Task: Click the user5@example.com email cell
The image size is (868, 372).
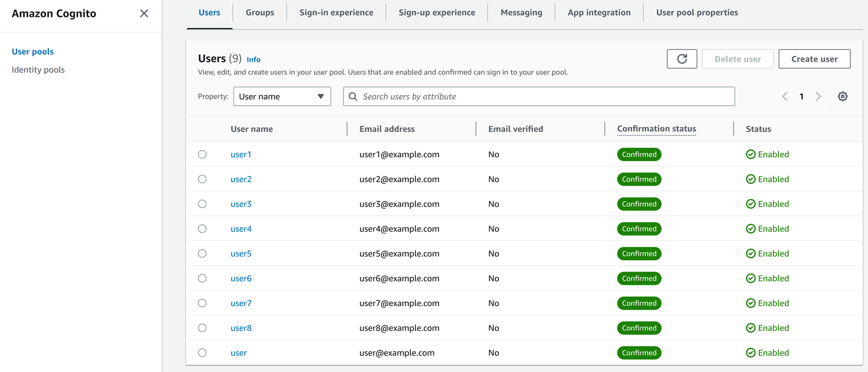Action: pos(399,253)
